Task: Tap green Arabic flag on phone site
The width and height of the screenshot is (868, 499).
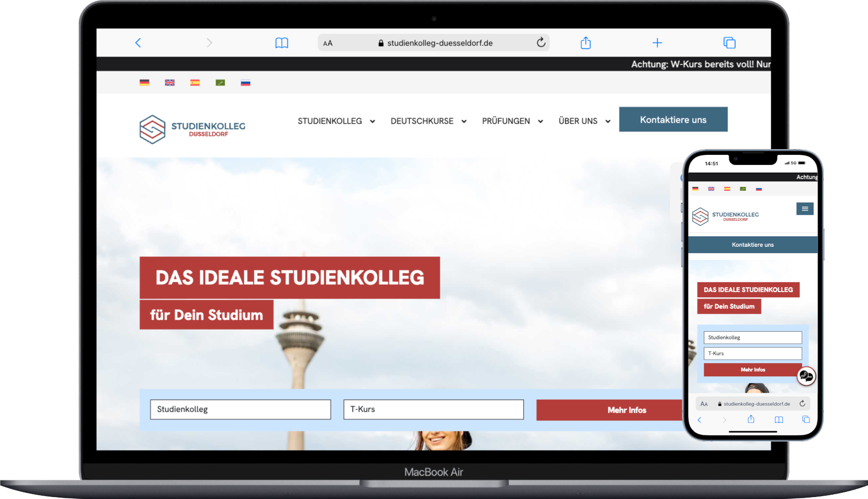Action: point(742,189)
